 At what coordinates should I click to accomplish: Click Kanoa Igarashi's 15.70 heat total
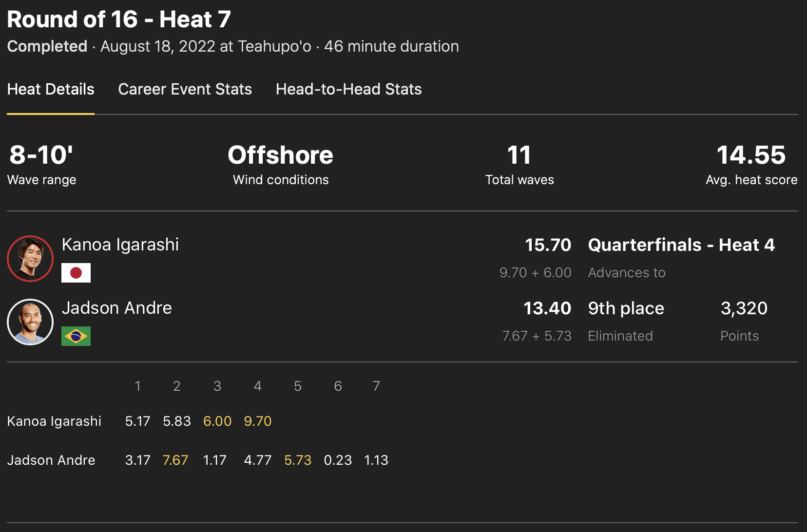tap(548, 245)
